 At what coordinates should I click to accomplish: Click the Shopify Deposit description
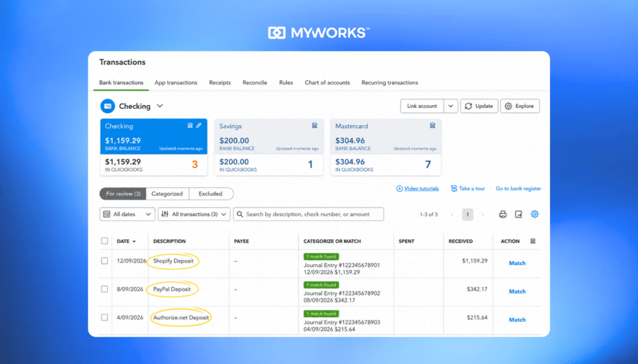pyautogui.click(x=173, y=261)
